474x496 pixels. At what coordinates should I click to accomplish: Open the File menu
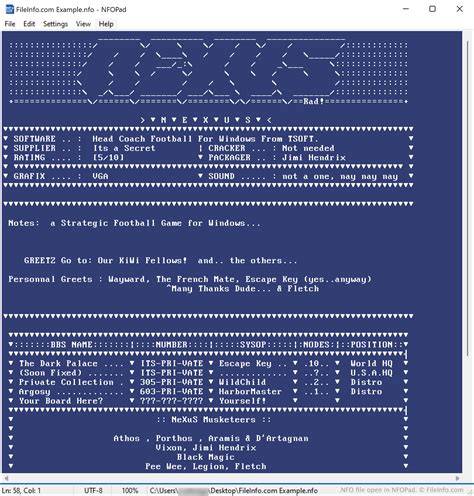tap(10, 24)
